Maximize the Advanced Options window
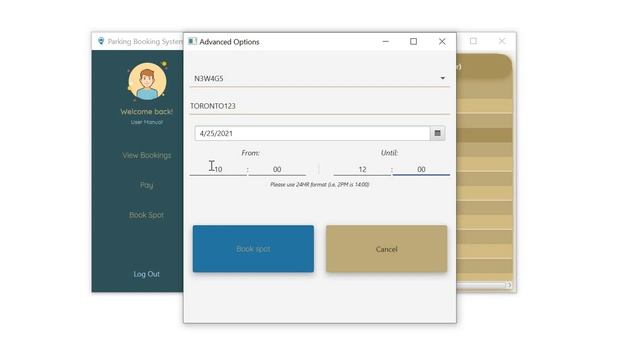Screen dimensions: 640x360 (413, 42)
